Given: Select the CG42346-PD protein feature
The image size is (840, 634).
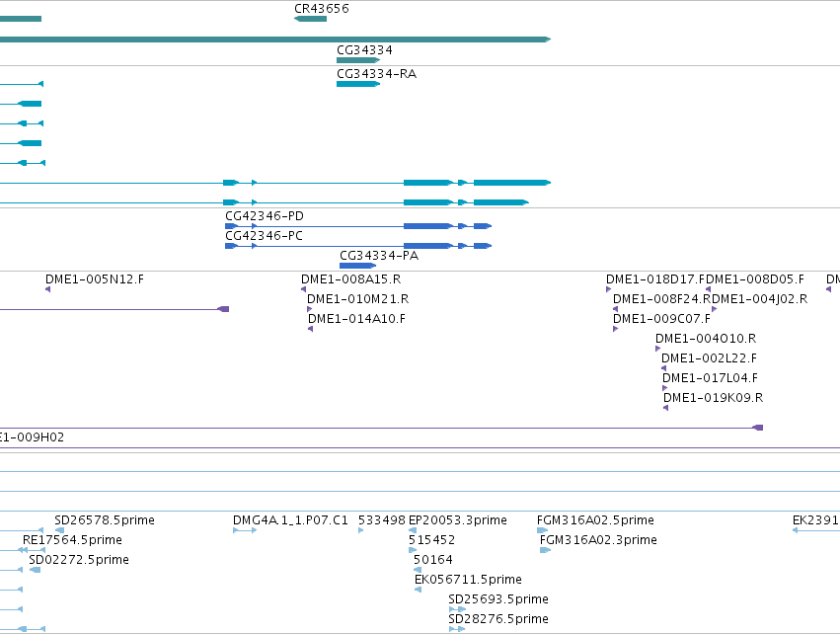Looking at the screenshot, I should point(358,226).
